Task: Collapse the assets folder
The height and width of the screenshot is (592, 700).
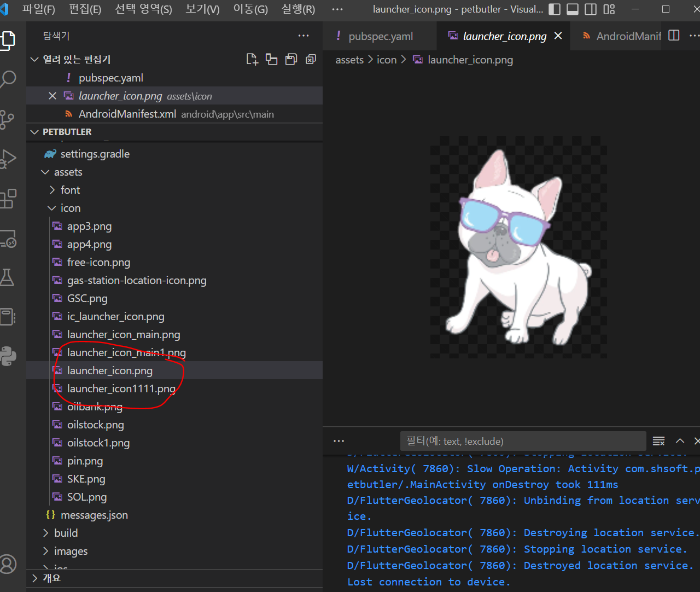Action: (x=45, y=172)
